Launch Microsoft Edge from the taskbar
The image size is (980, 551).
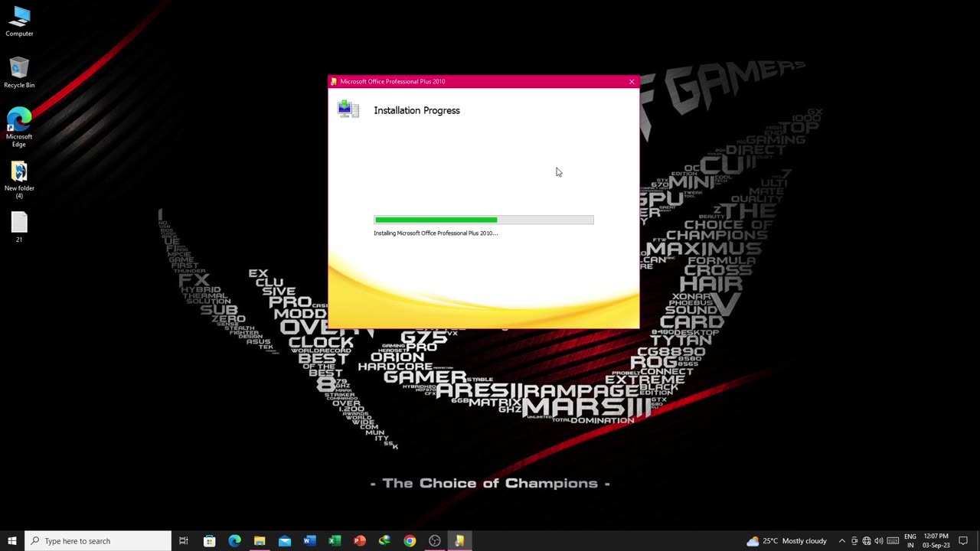pyautogui.click(x=234, y=541)
